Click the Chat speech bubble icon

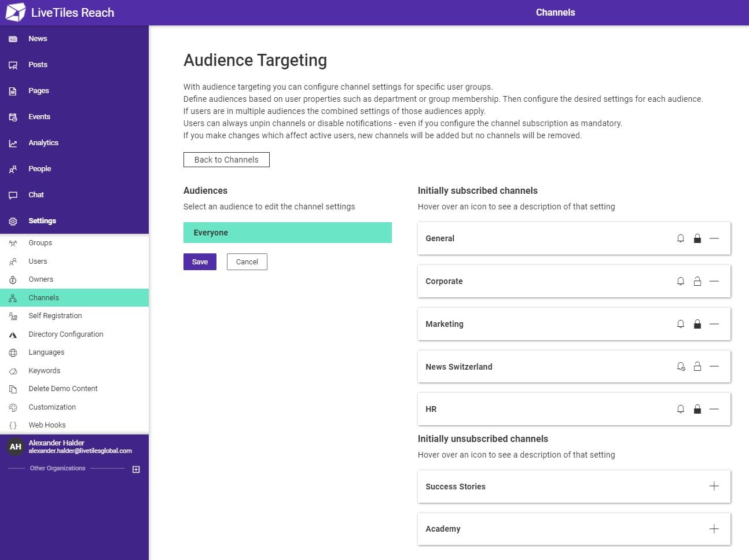[13, 195]
